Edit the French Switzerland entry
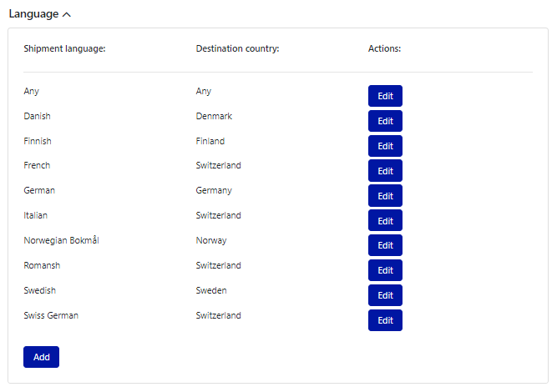Screen dimensions: 557x392 (x=385, y=171)
